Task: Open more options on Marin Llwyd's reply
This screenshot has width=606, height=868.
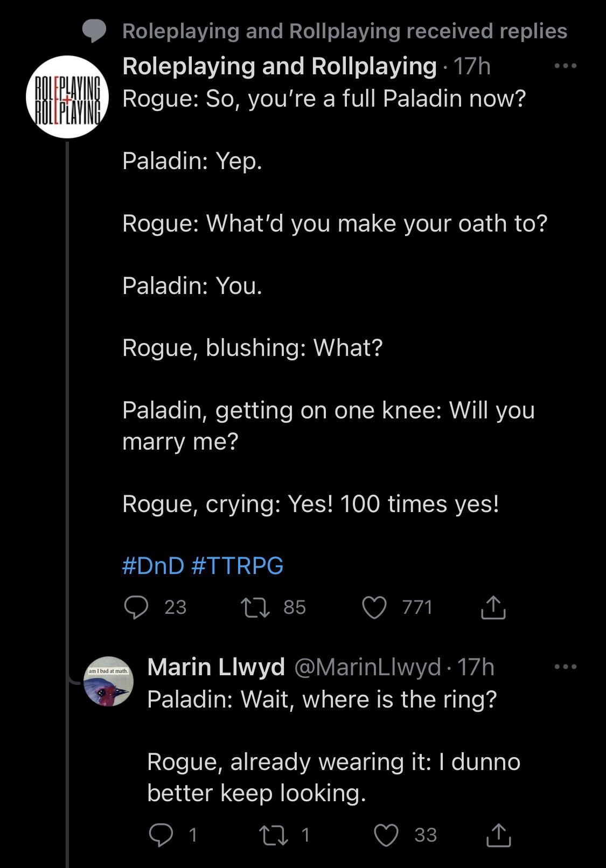Action: tap(566, 667)
